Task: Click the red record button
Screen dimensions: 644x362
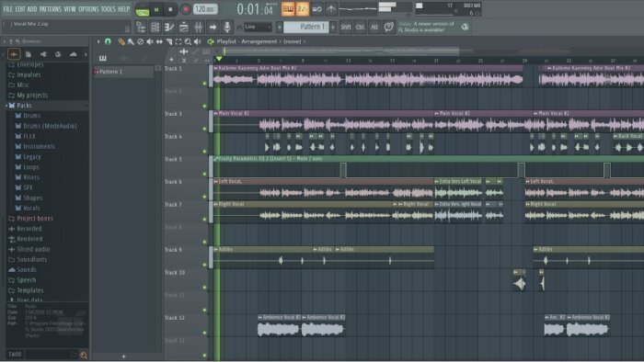Action: (185, 9)
